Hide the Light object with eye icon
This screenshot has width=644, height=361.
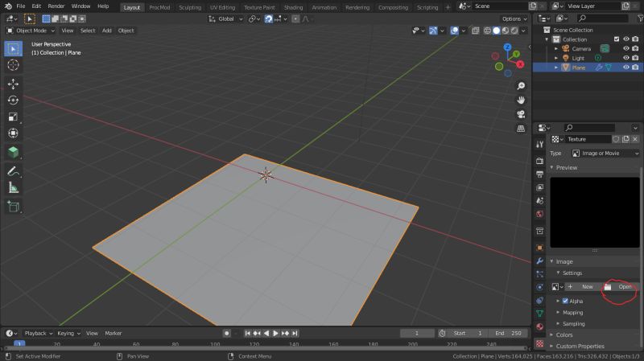click(x=626, y=58)
